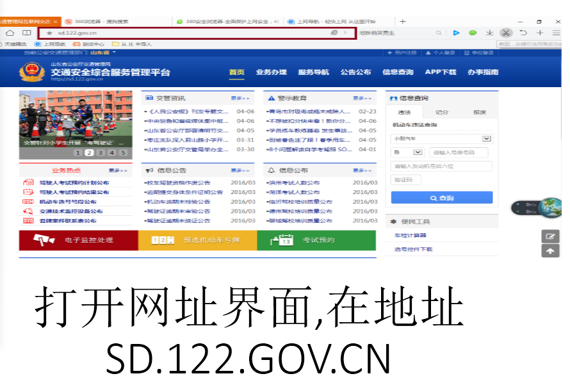This screenshot has height=392, width=570.
Task: Click the scissors screenshot tool icon
Action: pyautogui.click(x=505, y=33)
